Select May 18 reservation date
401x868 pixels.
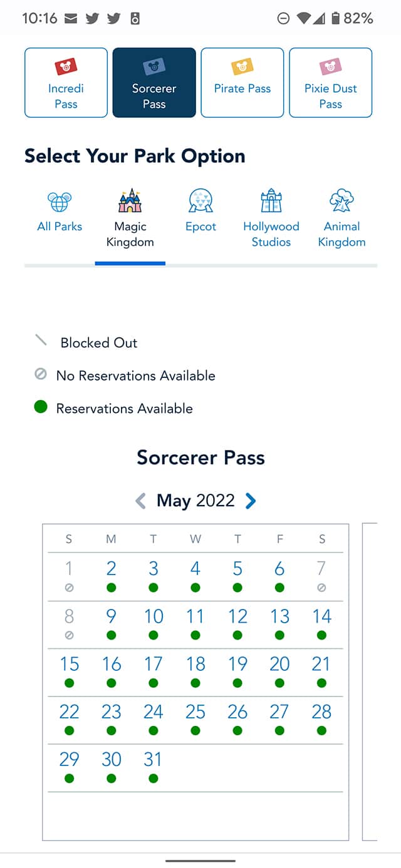click(x=195, y=671)
